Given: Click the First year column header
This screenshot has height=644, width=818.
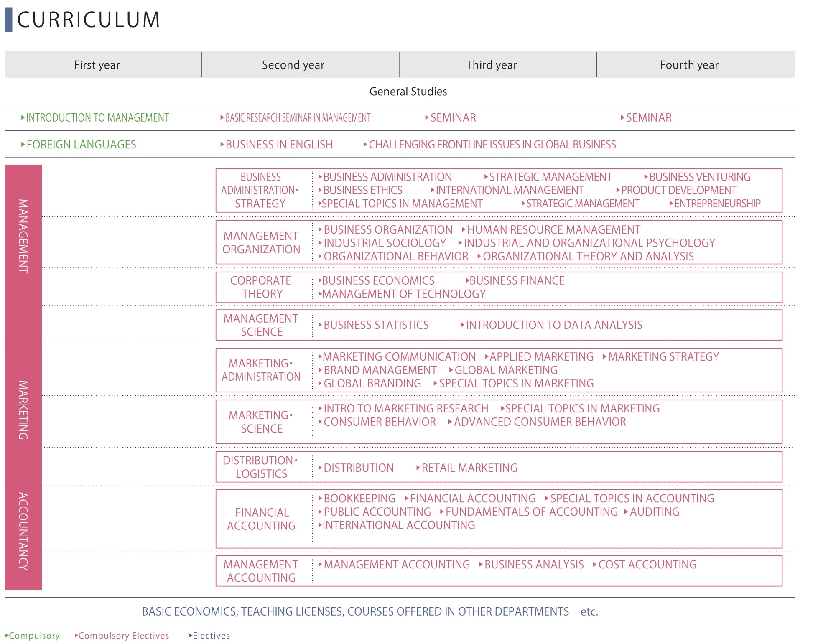Looking at the screenshot, I should tap(97, 65).
